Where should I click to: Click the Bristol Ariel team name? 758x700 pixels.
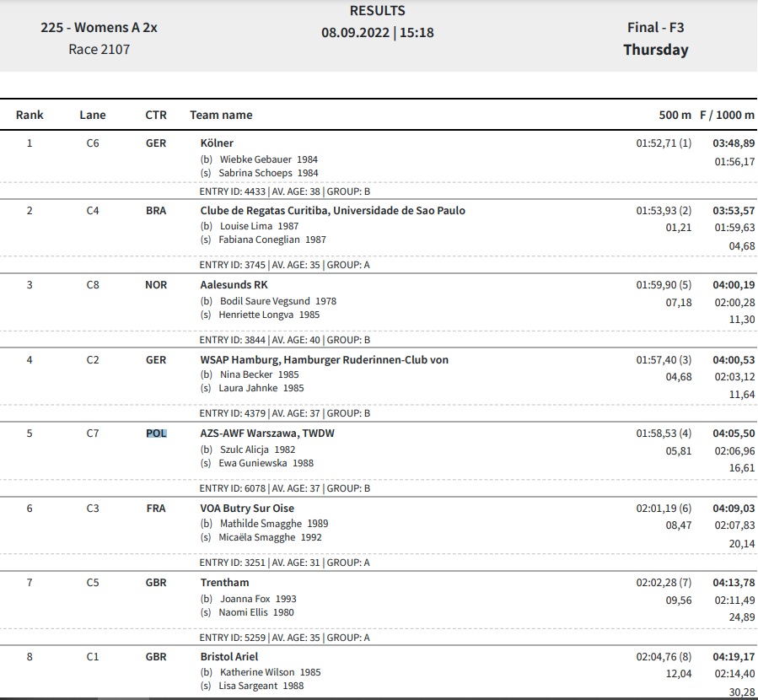pos(229,656)
